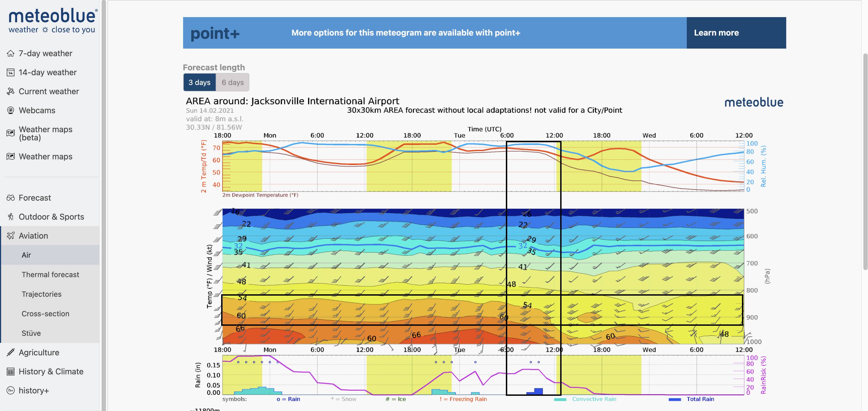Viewport: 868px width, 411px height.
Task: Click the Webcams camera icon
Action: click(10, 110)
